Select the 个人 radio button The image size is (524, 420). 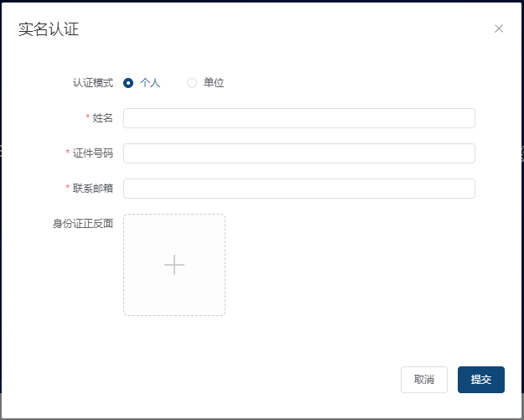[128, 83]
